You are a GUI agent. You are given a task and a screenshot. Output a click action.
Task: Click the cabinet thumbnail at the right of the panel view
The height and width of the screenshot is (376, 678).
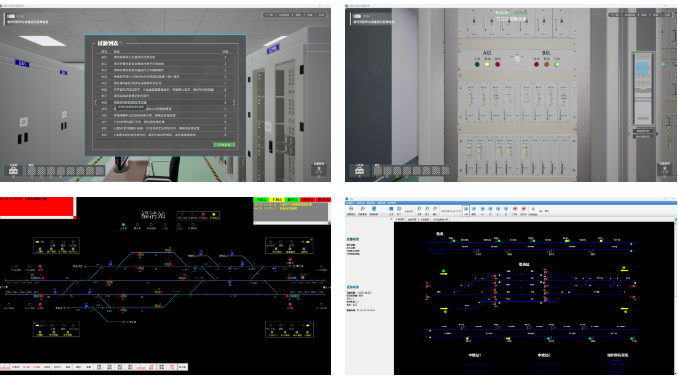click(643, 89)
